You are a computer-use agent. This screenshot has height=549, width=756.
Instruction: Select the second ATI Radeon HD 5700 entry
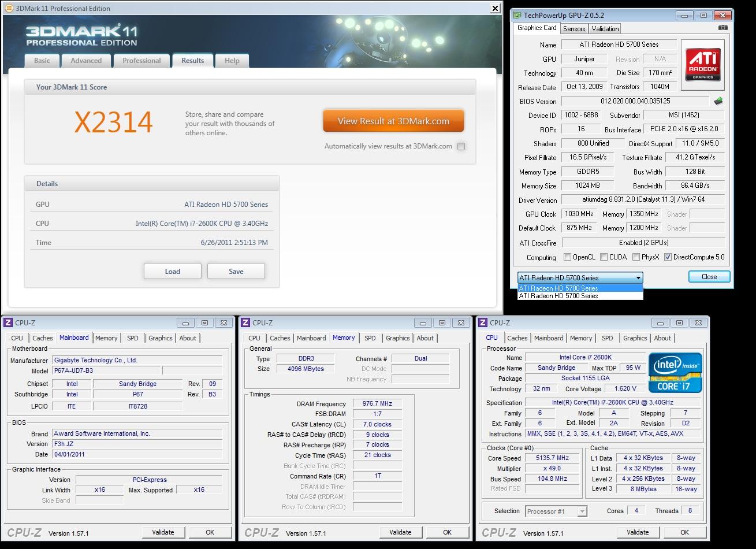point(580,296)
